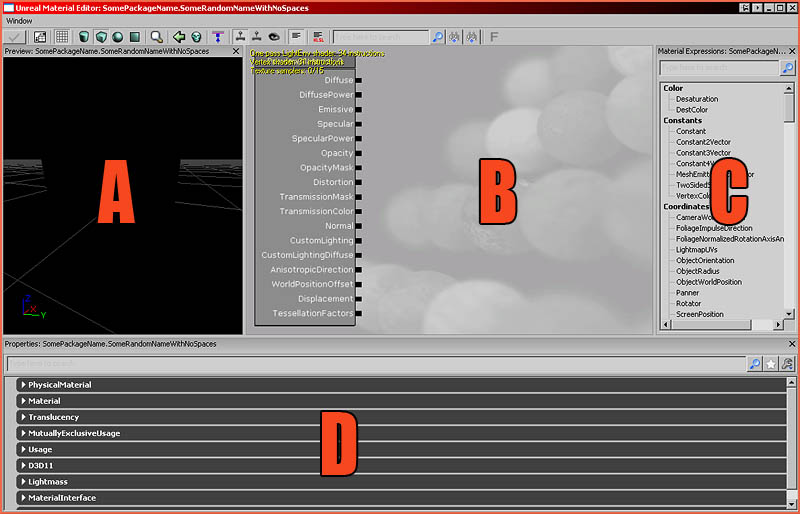This screenshot has height=514, width=800.
Task: Select the plane preview primitive
Action: (x=135, y=37)
